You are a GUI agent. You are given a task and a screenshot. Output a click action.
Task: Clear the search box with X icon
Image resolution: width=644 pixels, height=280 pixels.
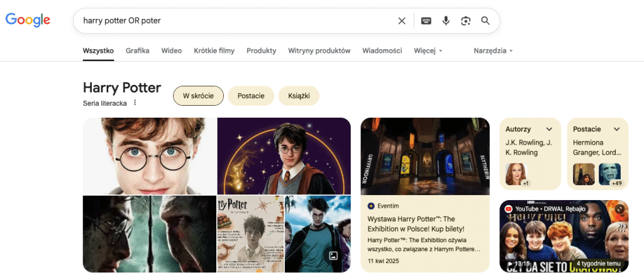(x=402, y=21)
